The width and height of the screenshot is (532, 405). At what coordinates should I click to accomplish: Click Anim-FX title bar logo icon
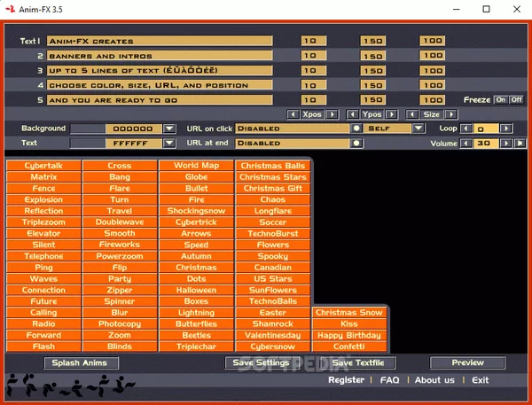tap(11, 9)
